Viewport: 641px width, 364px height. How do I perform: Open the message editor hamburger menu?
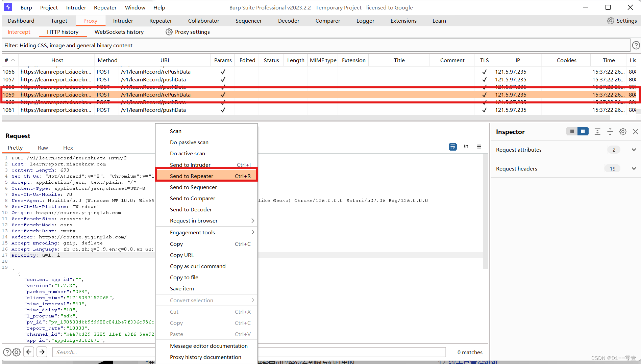click(479, 147)
